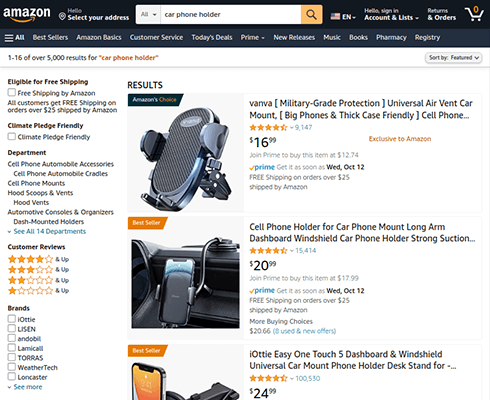Open Cell Phone Automobile Cradles department
The height and width of the screenshot is (400, 490).
[61, 174]
